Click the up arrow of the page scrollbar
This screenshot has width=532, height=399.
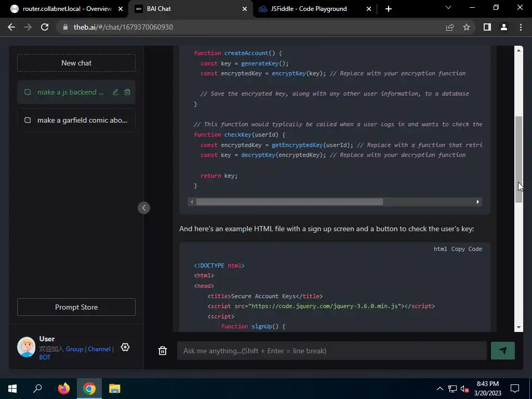[x=519, y=50]
